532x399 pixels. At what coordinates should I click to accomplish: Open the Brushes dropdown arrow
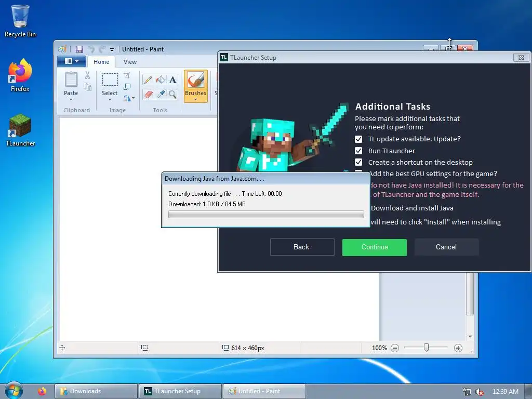[x=196, y=99]
